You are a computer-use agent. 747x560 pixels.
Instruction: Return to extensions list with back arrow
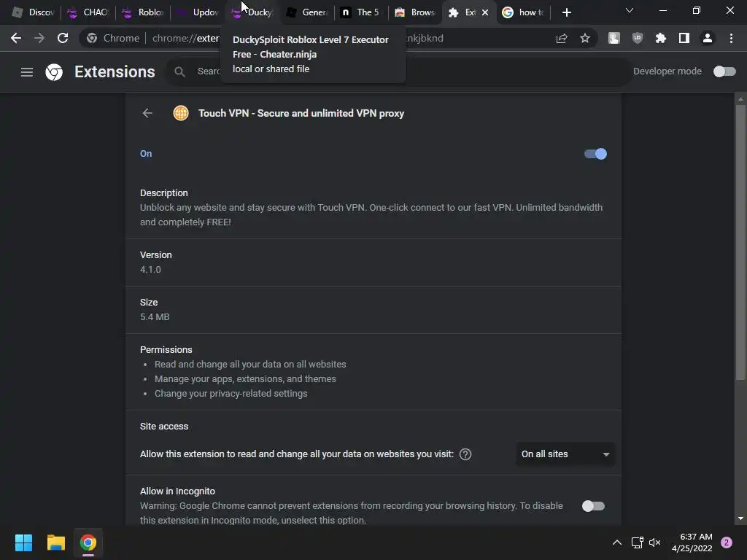(x=147, y=113)
